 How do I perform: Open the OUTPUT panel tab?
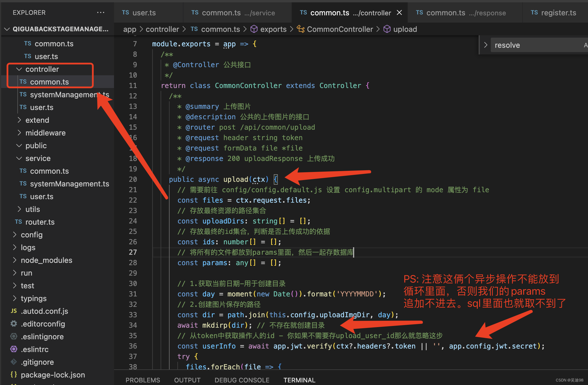pyautogui.click(x=187, y=380)
